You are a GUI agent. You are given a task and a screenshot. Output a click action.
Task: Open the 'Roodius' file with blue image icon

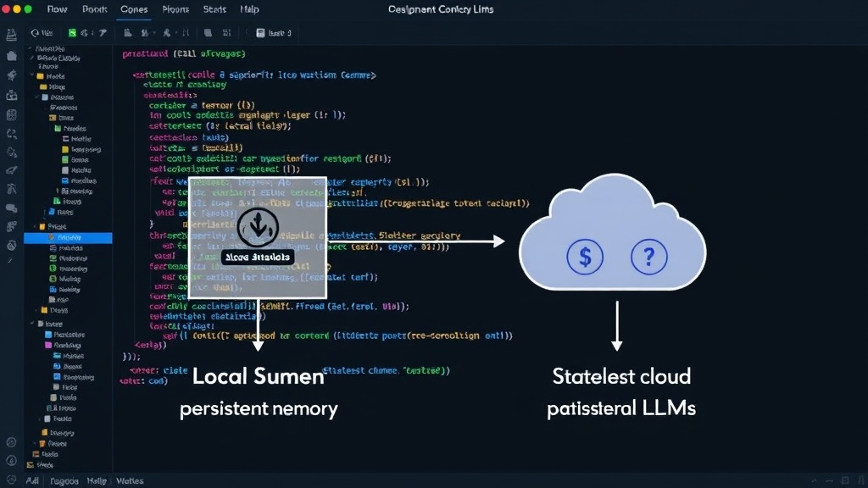79,181
